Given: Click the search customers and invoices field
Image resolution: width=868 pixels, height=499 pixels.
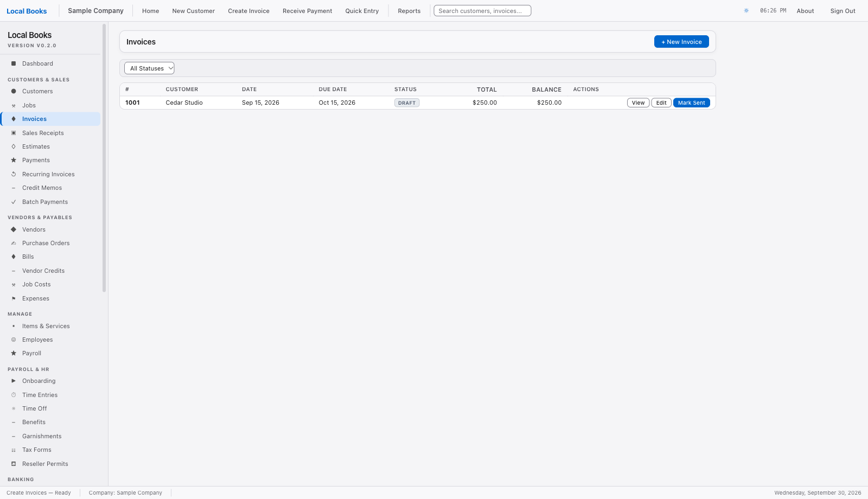Looking at the screenshot, I should tap(482, 11).
